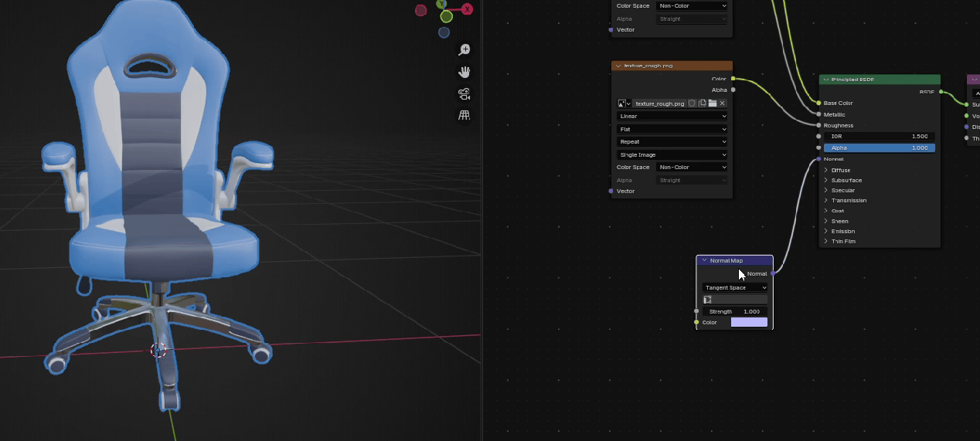
Task: Click the Normal Map Color swatch
Action: (x=749, y=322)
